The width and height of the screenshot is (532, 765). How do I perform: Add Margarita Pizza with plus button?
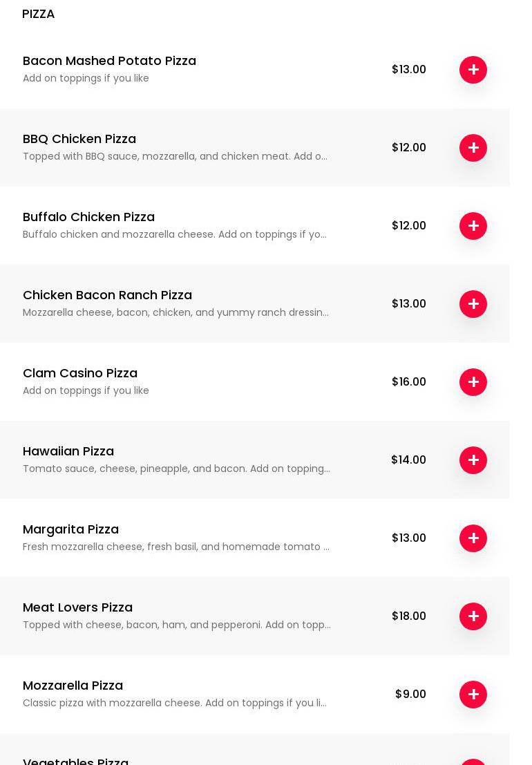(x=473, y=538)
